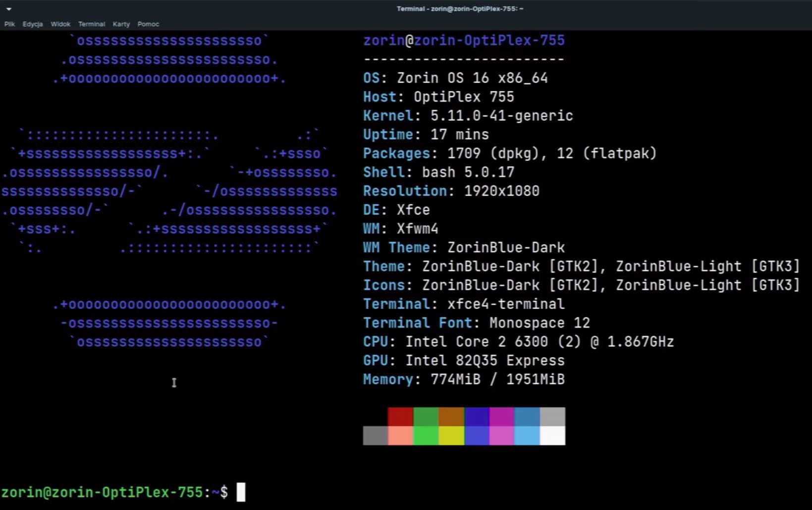Click the 'zorin@zorin-OptiPlex-755' neofetch header
The image size is (812, 510).
pos(464,41)
